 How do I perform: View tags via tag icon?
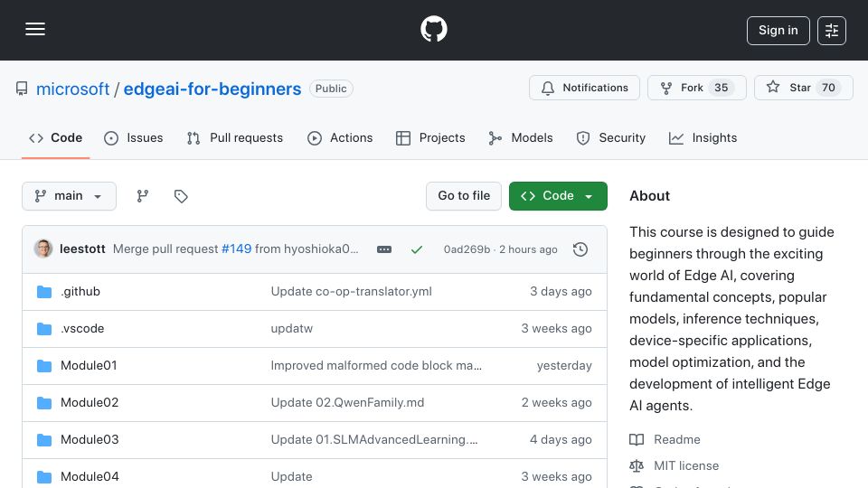point(181,196)
